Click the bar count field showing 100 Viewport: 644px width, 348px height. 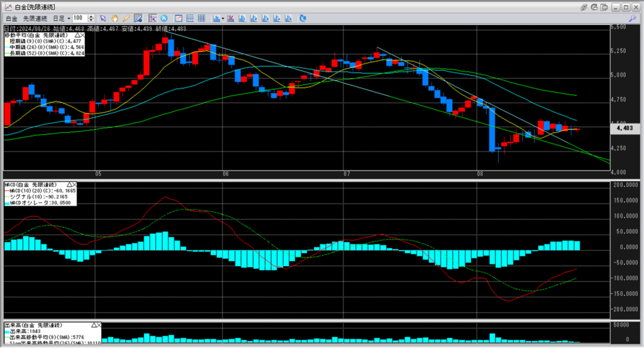(x=80, y=19)
